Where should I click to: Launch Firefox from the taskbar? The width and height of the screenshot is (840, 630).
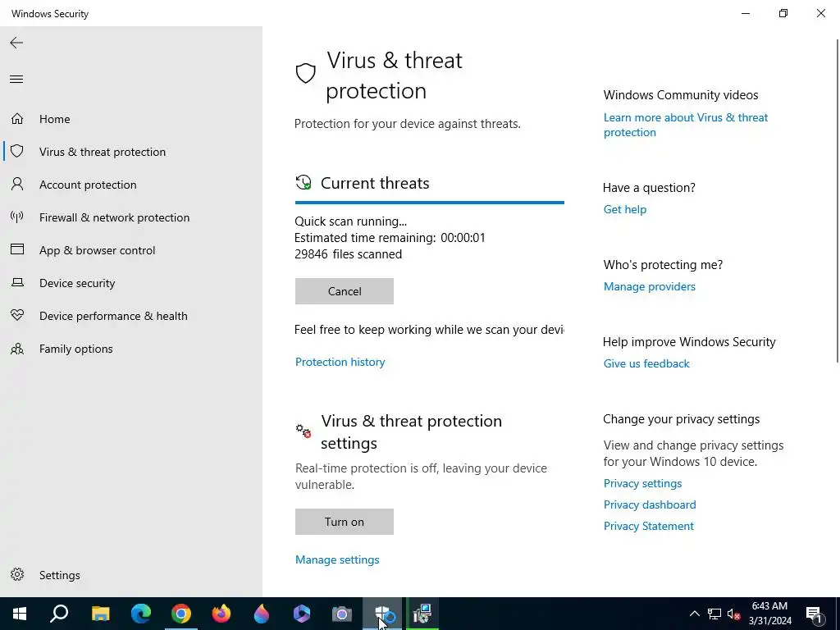(x=221, y=614)
